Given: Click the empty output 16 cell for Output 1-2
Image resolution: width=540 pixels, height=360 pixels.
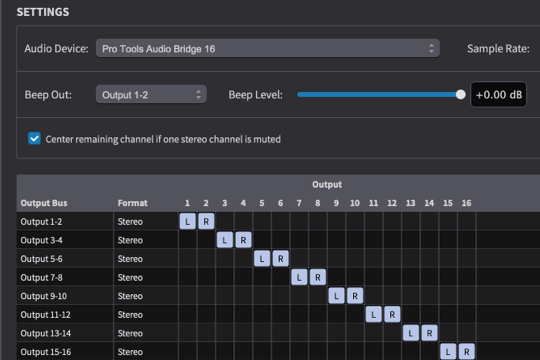Looking at the screenshot, I should pyautogui.click(x=466, y=221).
